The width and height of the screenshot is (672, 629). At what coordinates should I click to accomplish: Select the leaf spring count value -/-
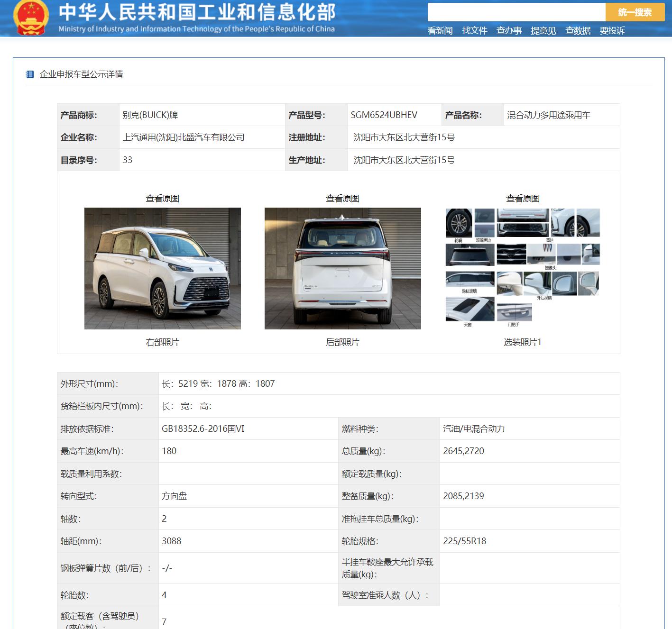(x=167, y=568)
